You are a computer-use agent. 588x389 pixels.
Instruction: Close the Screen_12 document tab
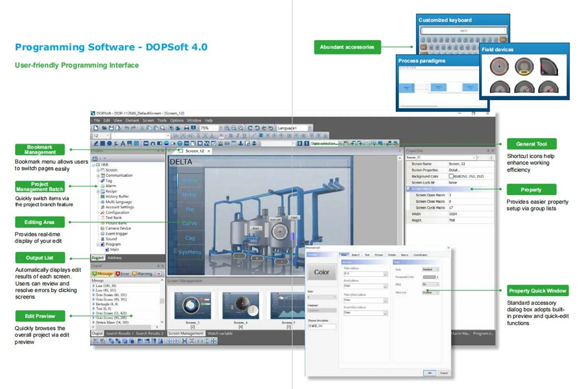pyautogui.click(x=209, y=150)
